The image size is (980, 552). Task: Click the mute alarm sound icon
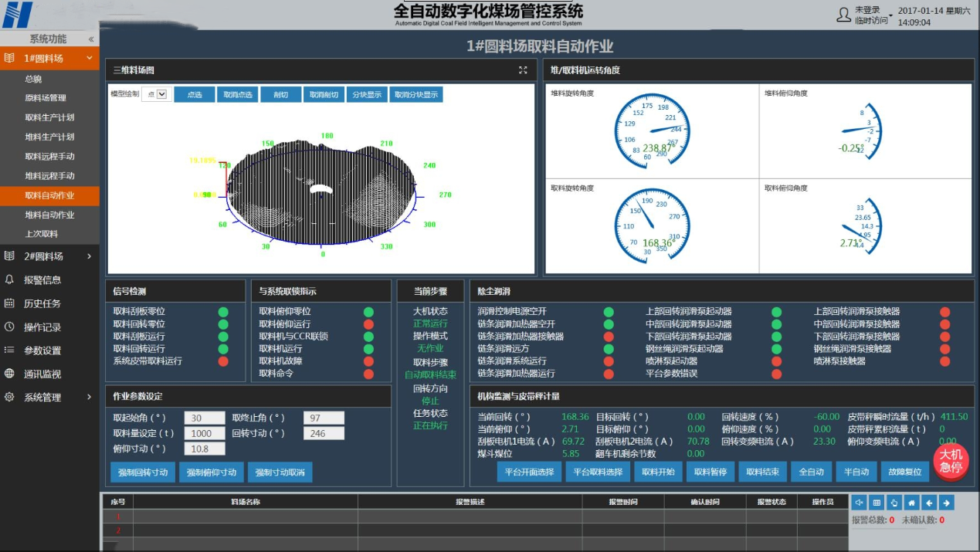[x=859, y=503]
